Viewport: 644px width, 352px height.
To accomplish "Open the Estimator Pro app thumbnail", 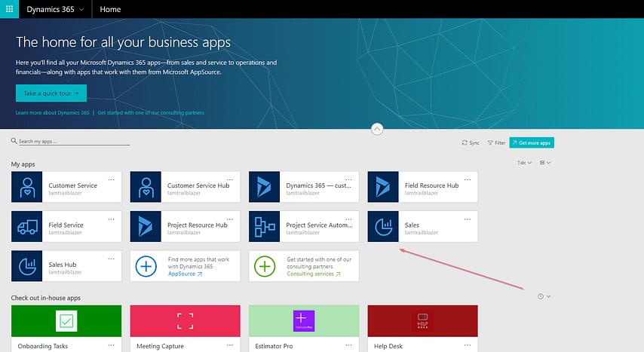I will (303, 321).
